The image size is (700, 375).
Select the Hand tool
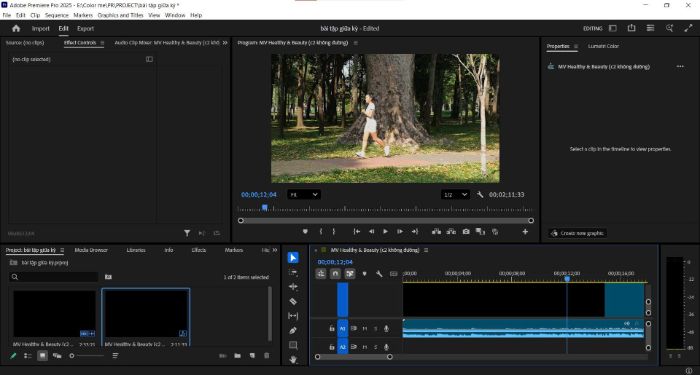coord(293,359)
